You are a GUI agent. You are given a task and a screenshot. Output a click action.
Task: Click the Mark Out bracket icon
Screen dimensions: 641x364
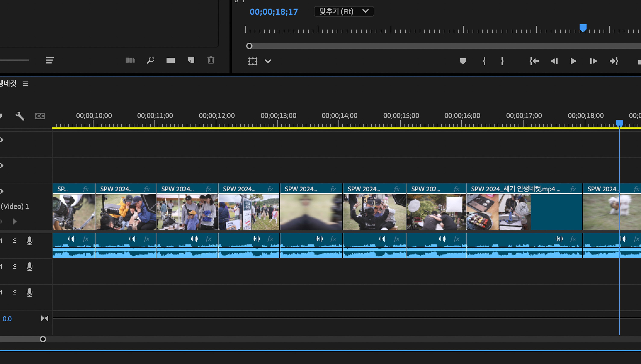point(502,61)
